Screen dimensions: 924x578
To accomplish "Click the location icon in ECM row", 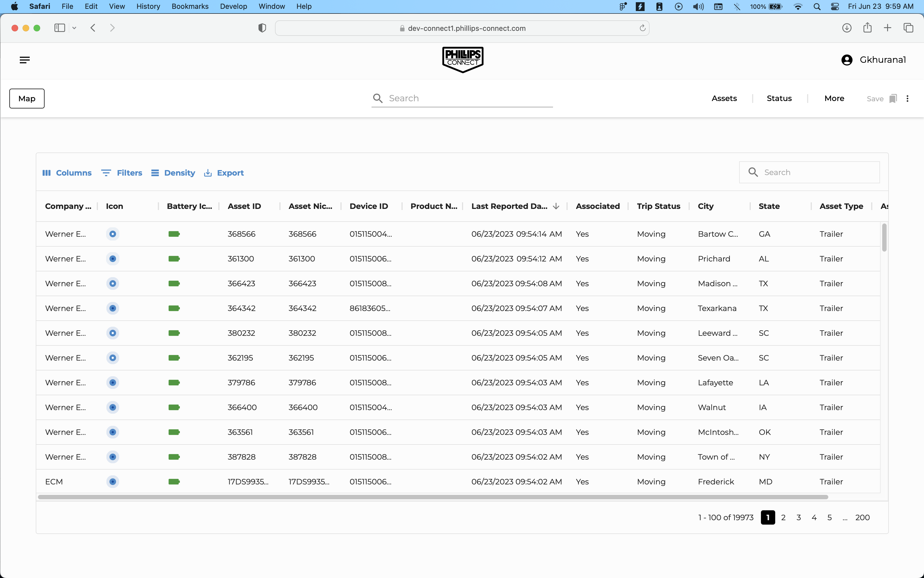I will point(113,481).
